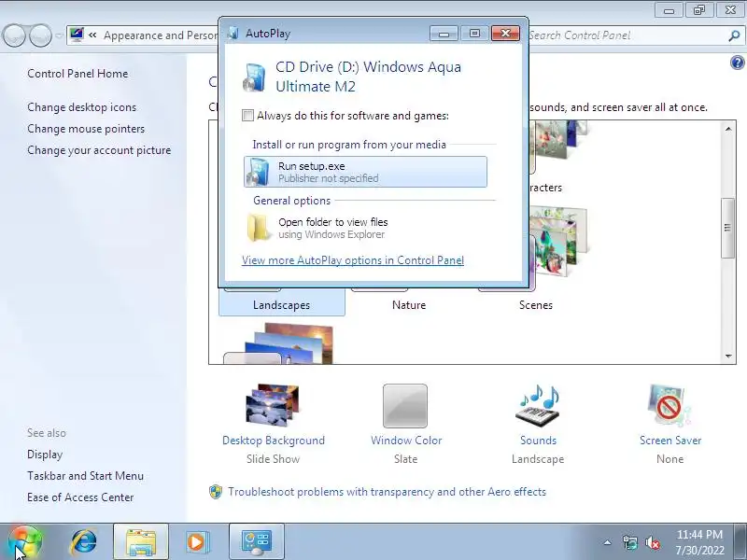The image size is (747, 560).
Task: Click the themes list scrollbar thumb
Action: pos(727,228)
